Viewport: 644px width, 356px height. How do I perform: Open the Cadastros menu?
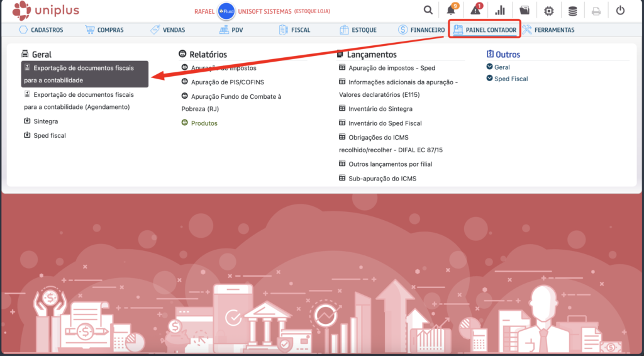(x=43, y=30)
